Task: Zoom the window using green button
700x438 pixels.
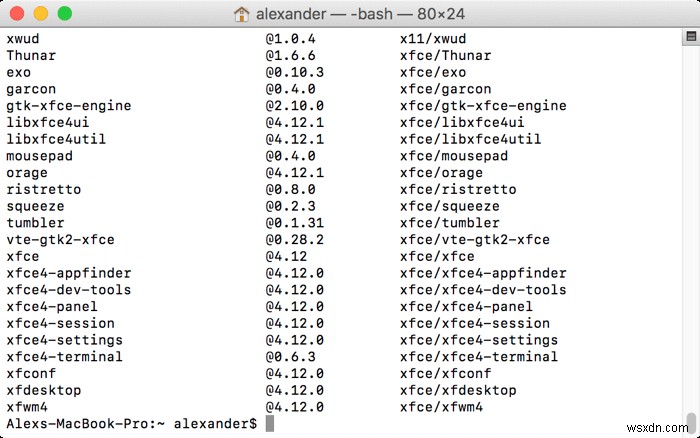Action: pos(64,14)
